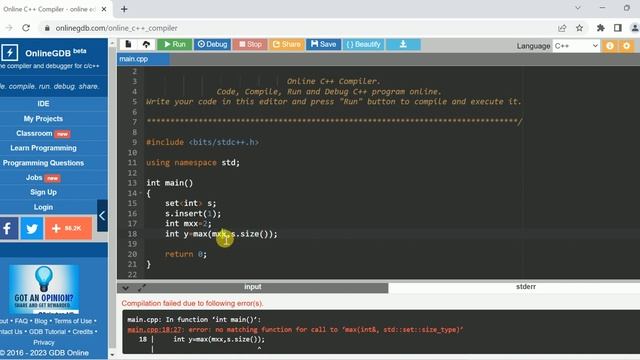Save the current project
The width and height of the screenshot is (640, 360).
pyautogui.click(x=323, y=44)
